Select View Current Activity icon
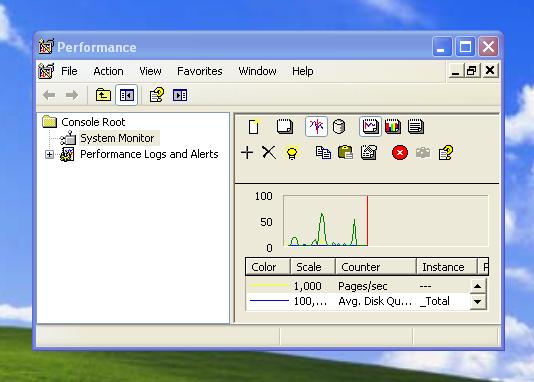The image size is (534, 382). pos(316,126)
